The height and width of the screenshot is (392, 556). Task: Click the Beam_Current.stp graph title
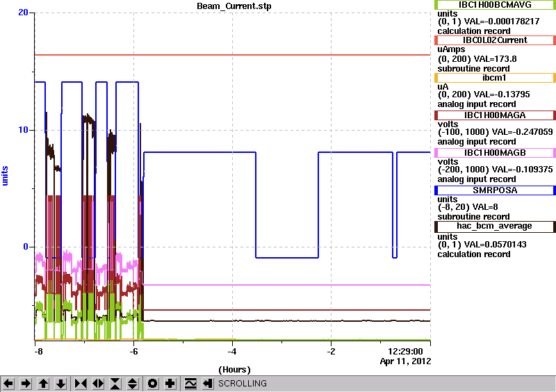[x=234, y=6]
